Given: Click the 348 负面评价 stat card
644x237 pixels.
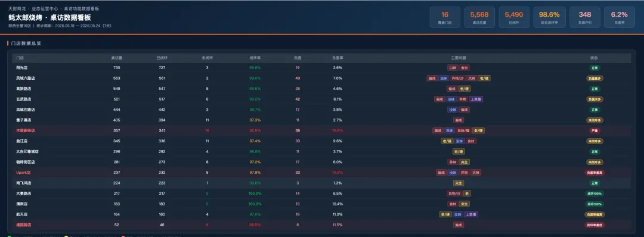Looking at the screenshot, I should click(x=585, y=17).
